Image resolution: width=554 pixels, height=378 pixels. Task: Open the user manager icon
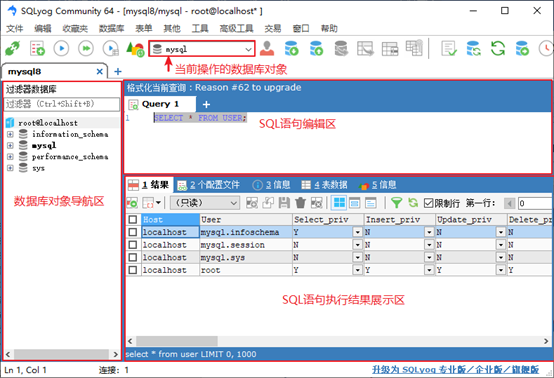[x=267, y=48]
